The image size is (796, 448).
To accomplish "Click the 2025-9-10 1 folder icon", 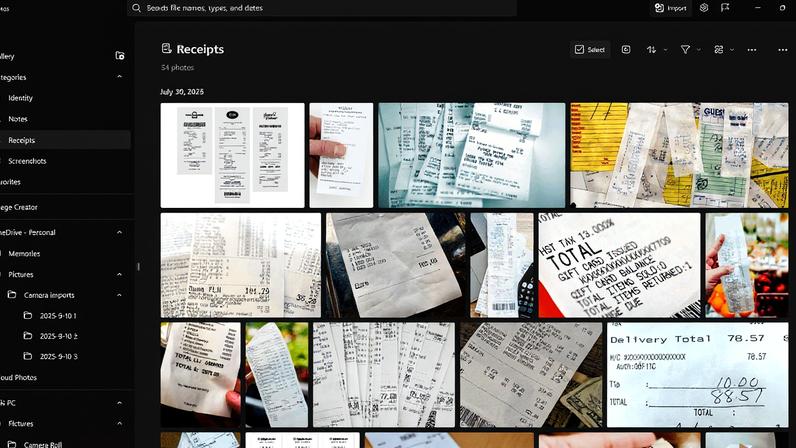I will coord(28,315).
